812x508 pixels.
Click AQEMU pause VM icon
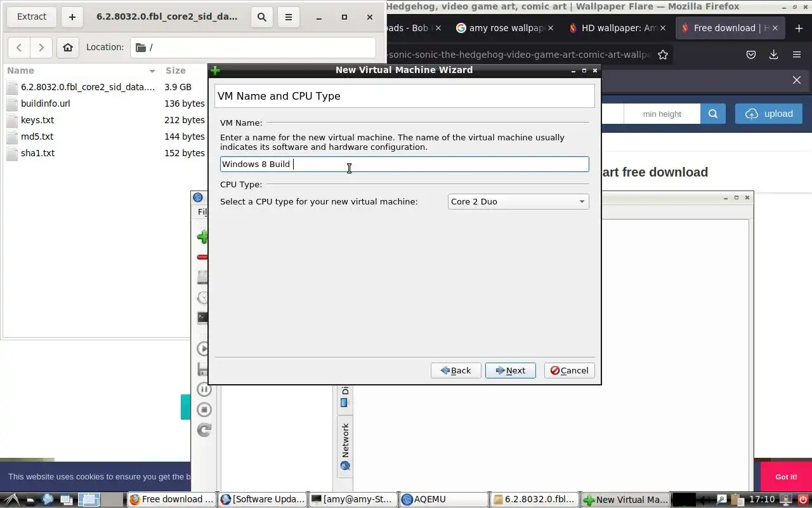204,389
